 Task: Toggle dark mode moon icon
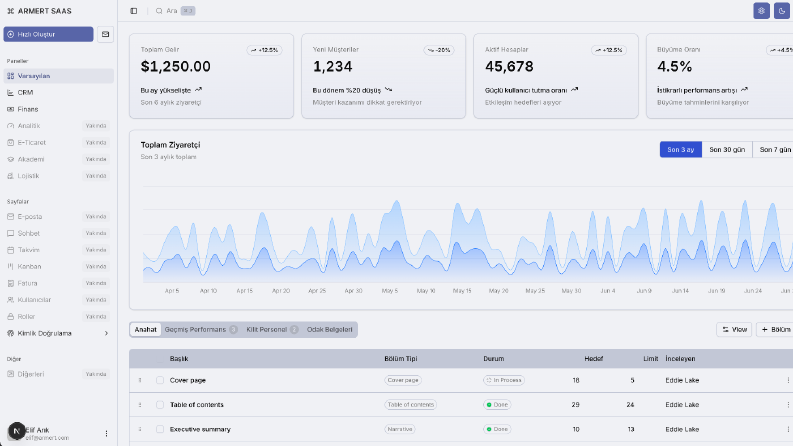782,11
